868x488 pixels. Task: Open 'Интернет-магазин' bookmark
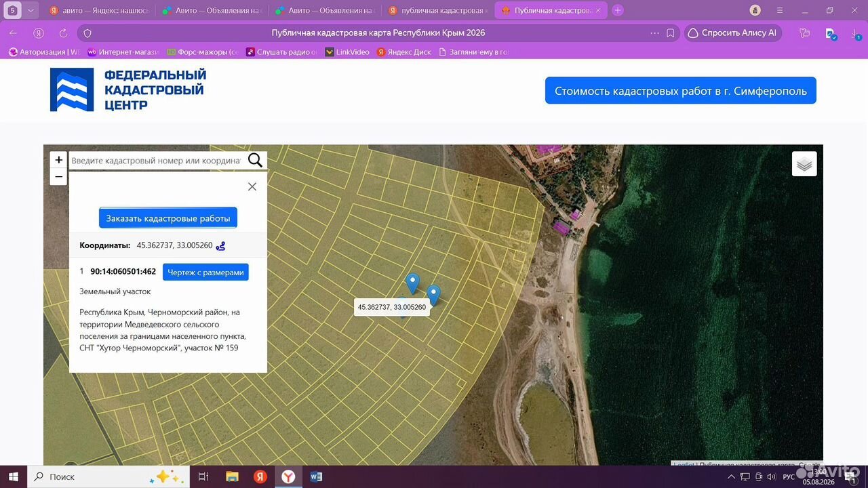[x=124, y=52]
